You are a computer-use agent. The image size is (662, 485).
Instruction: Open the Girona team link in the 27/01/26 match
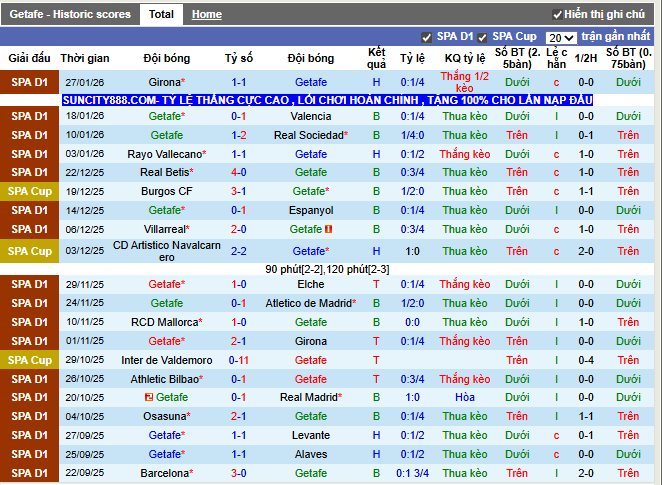point(164,82)
